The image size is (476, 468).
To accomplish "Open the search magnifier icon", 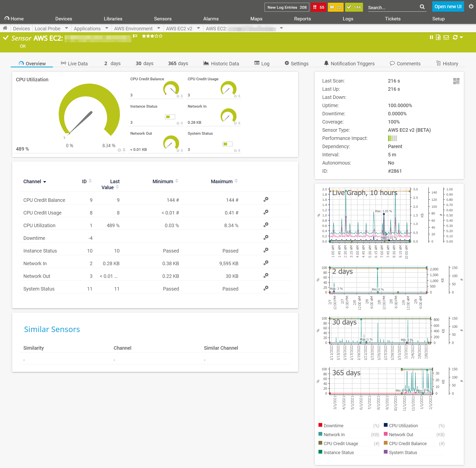I will (x=422, y=7).
